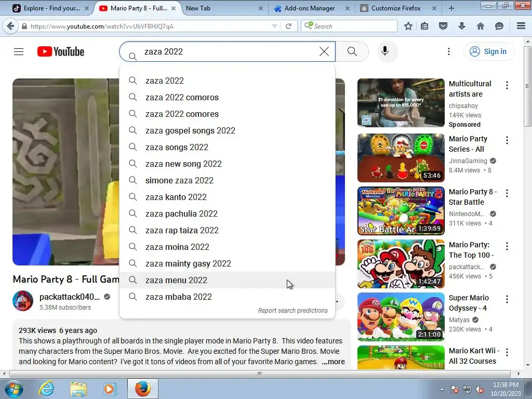Click the horizontal page scrollbar

click(260, 374)
